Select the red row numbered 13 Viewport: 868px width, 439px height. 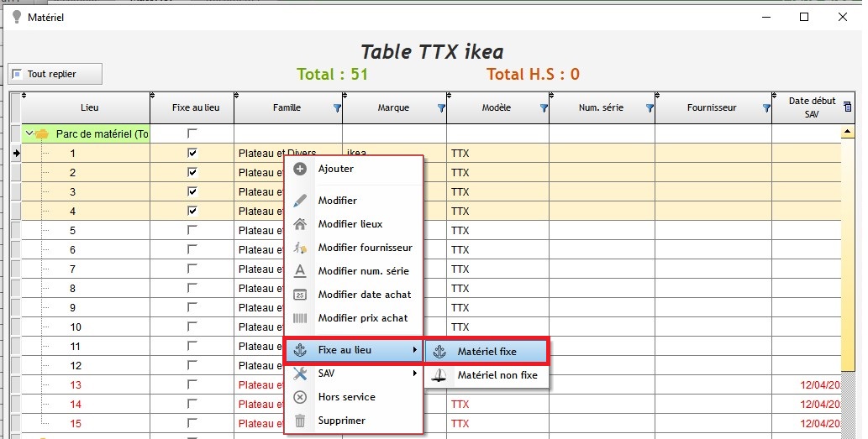click(76, 384)
